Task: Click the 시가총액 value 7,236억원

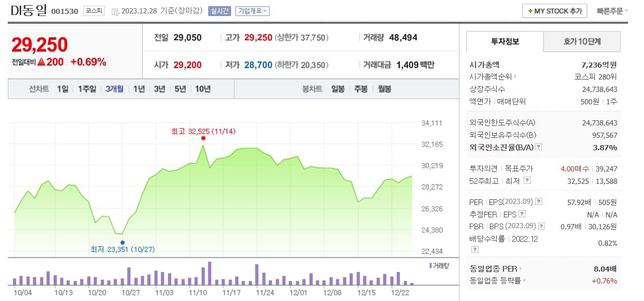Action: [599, 65]
